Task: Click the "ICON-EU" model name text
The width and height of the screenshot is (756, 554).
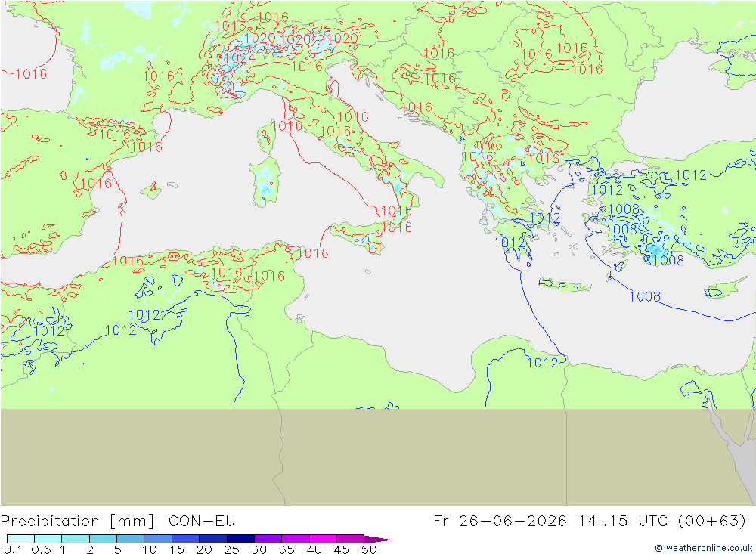Action: point(200,521)
